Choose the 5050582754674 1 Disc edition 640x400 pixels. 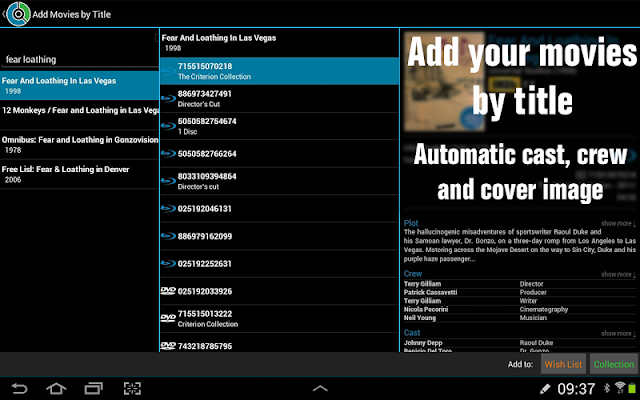(280, 126)
